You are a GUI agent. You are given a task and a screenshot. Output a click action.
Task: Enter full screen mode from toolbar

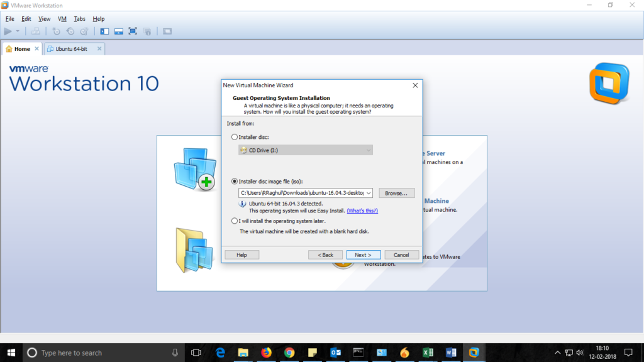[x=133, y=31]
